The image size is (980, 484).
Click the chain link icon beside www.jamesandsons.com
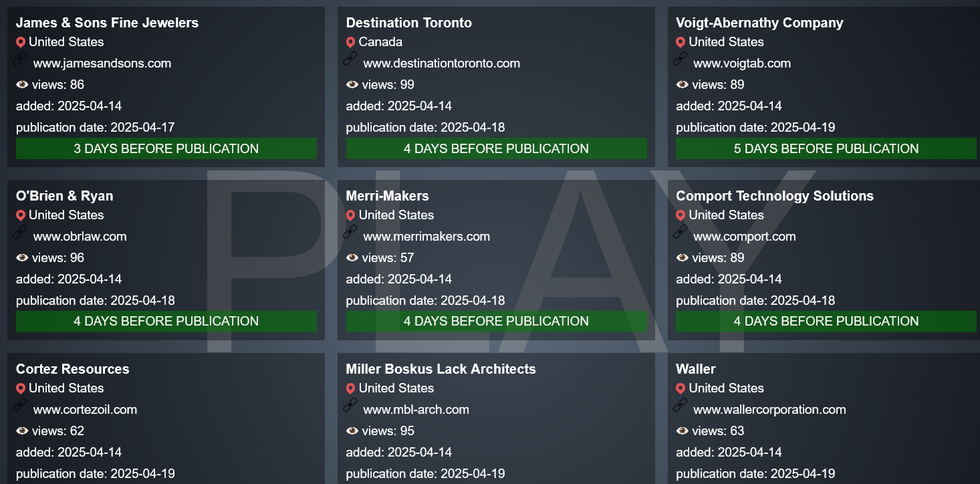coord(20,59)
